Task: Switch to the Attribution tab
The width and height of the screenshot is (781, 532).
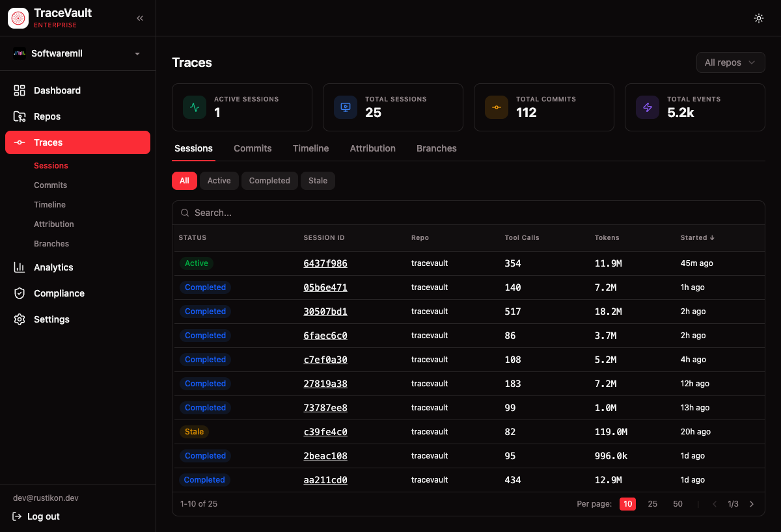Action: click(x=372, y=148)
